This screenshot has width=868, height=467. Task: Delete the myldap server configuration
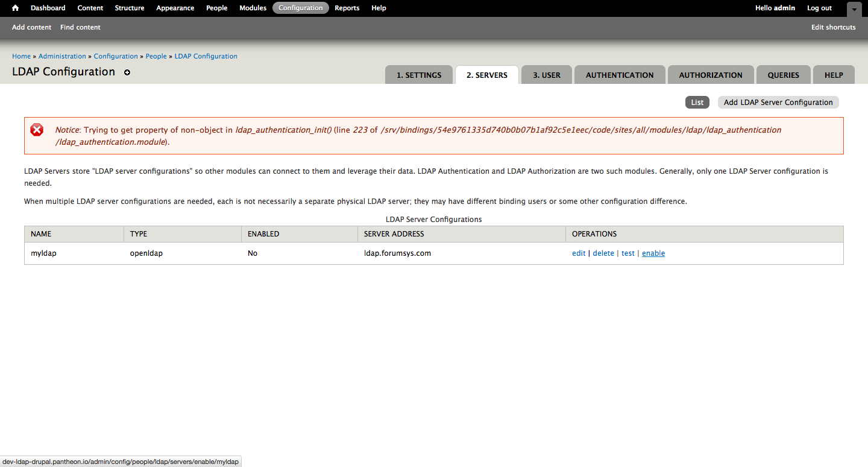point(603,253)
